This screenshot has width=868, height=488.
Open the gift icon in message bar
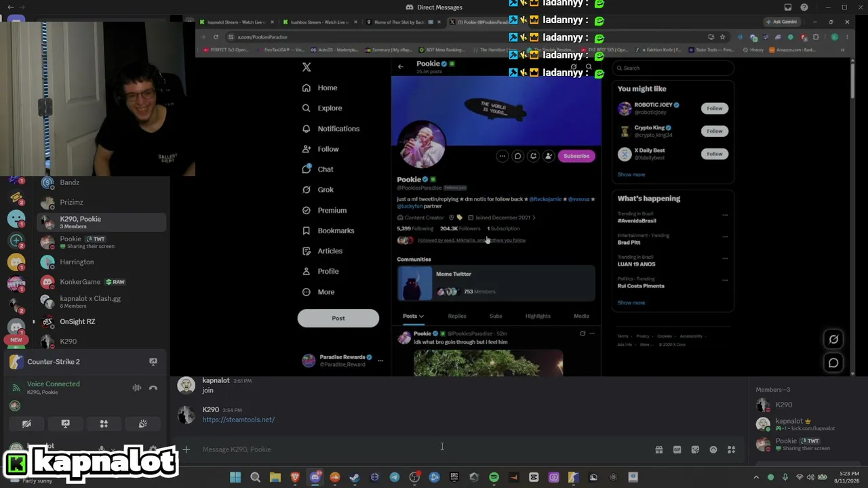point(658,449)
